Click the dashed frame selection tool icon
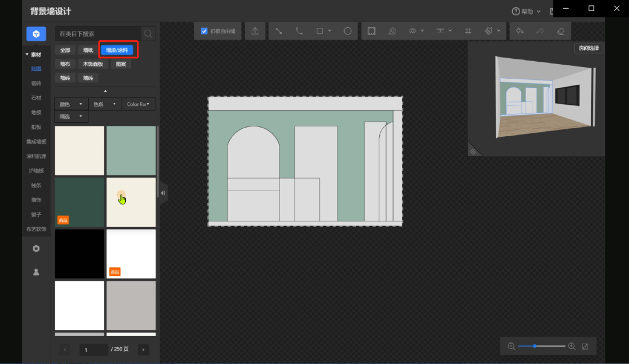Image resolution: width=629 pixels, height=364 pixels. click(372, 31)
